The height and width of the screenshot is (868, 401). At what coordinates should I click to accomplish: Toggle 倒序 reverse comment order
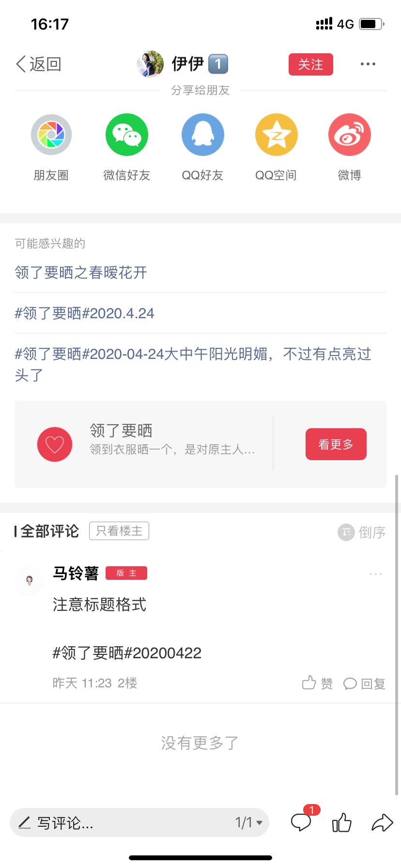(362, 532)
